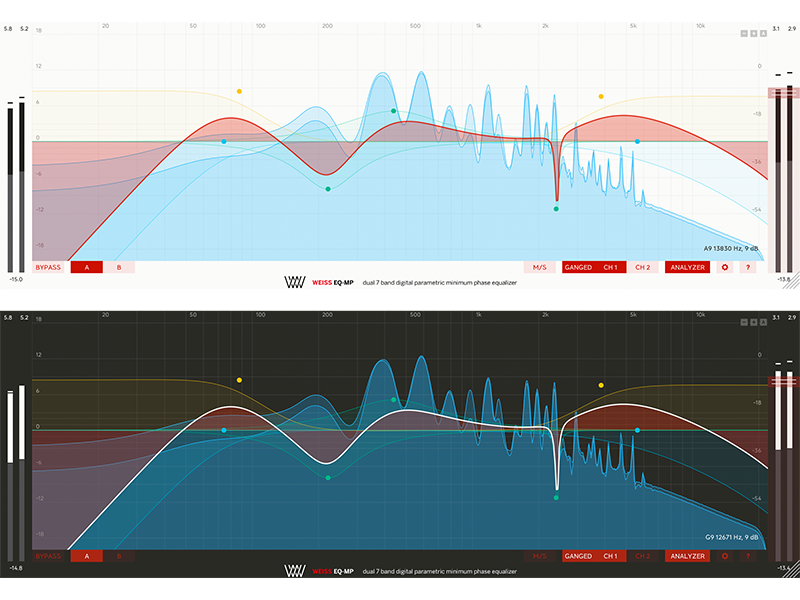Viewport: 800px width, 600px height.
Task: Toggle BYPASS in the light EQ panel
Action: click(47, 267)
